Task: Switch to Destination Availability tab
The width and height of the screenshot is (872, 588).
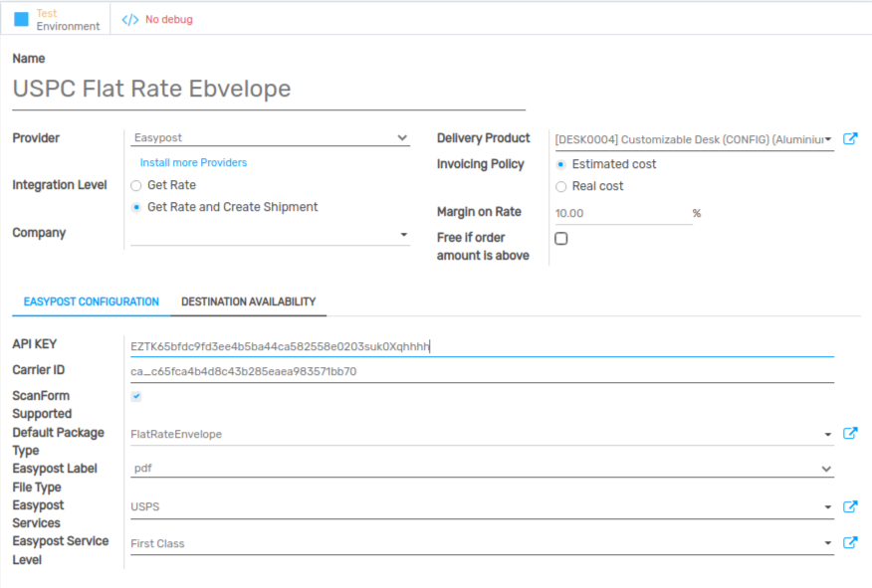Action: 248,301
